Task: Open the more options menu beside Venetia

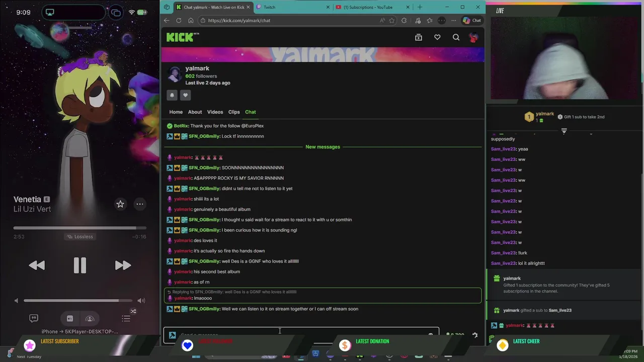Action: (140, 204)
